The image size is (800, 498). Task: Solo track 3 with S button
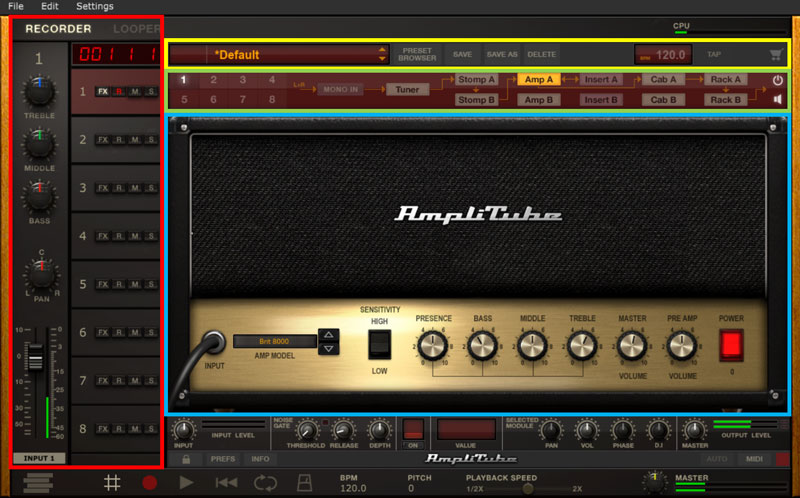click(151, 188)
